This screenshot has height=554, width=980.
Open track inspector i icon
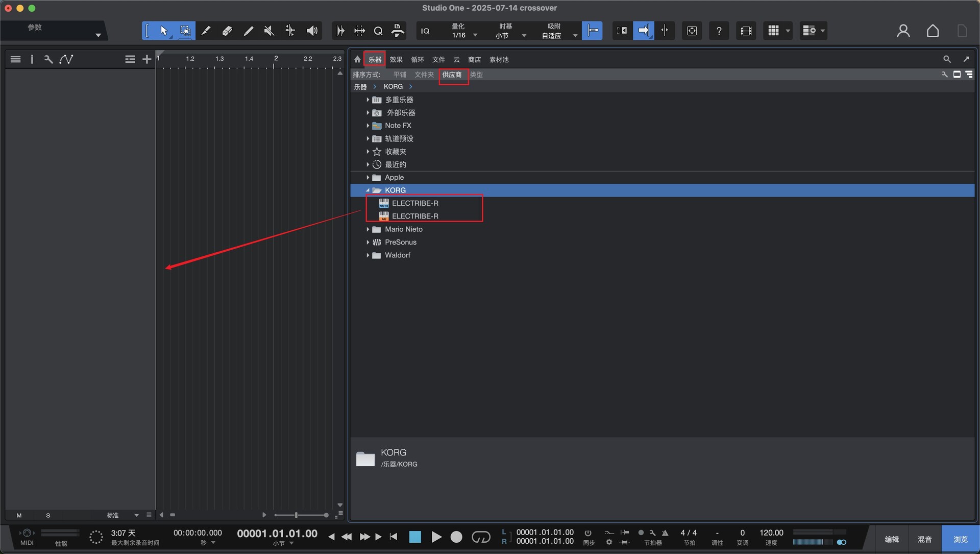point(32,59)
